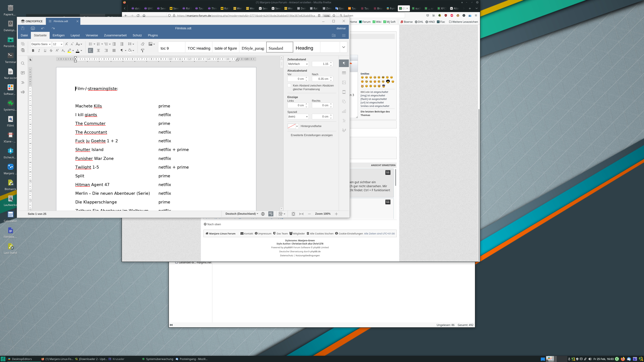This screenshot has height=362, width=644.
Task: Open the Layout ribbon tab
Action: point(75,35)
